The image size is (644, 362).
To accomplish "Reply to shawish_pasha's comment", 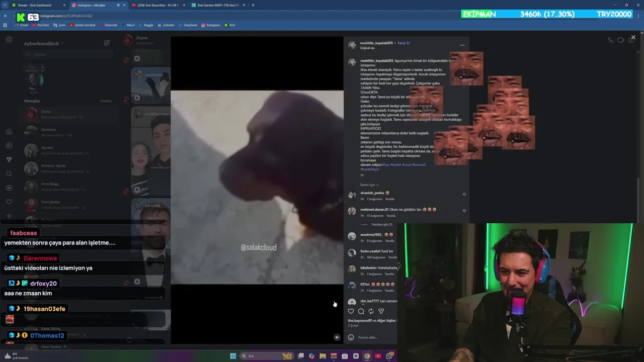I will 389,199.
